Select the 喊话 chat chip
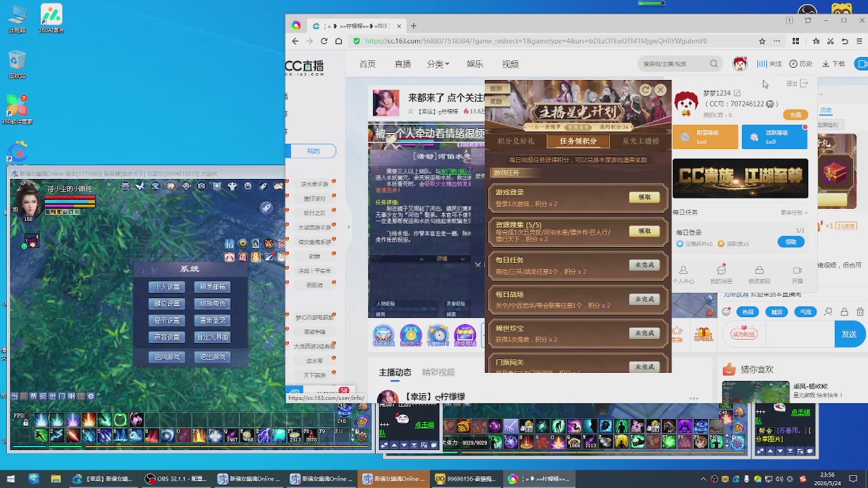The height and width of the screenshot is (488, 868). (x=777, y=312)
